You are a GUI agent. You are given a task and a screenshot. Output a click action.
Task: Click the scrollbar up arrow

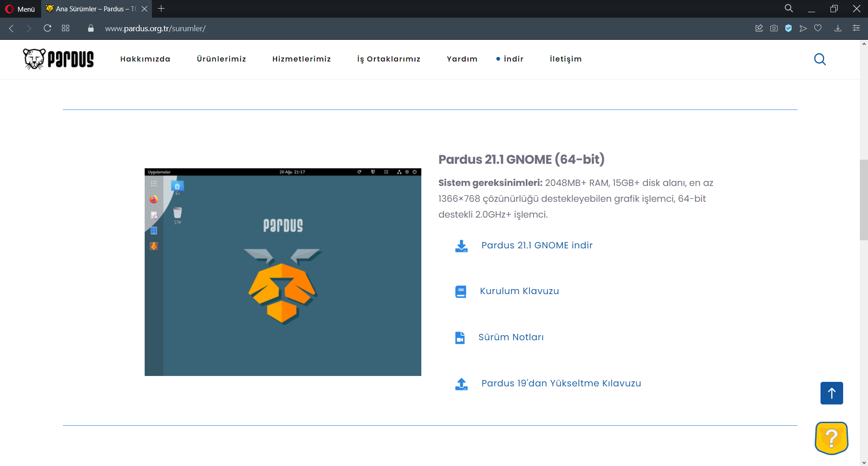pos(864,44)
